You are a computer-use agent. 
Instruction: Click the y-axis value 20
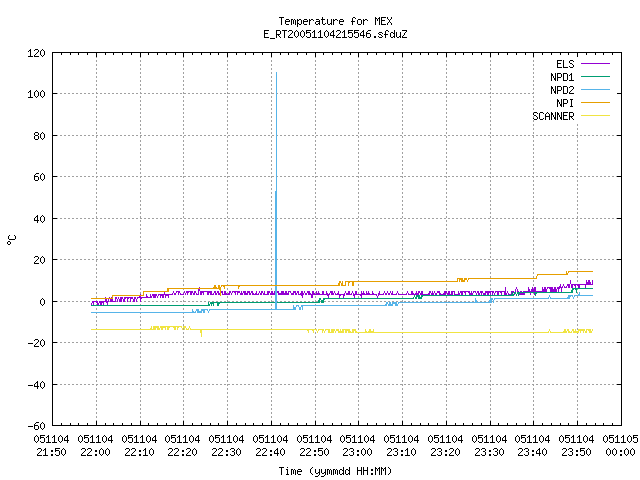click(x=40, y=260)
